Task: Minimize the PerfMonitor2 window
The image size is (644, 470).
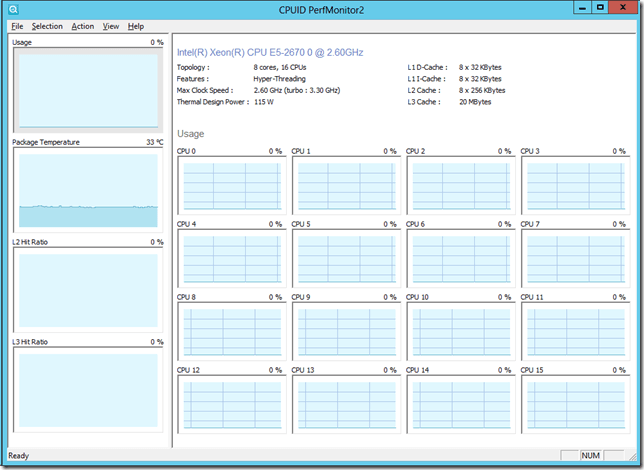Action: click(x=582, y=7)
